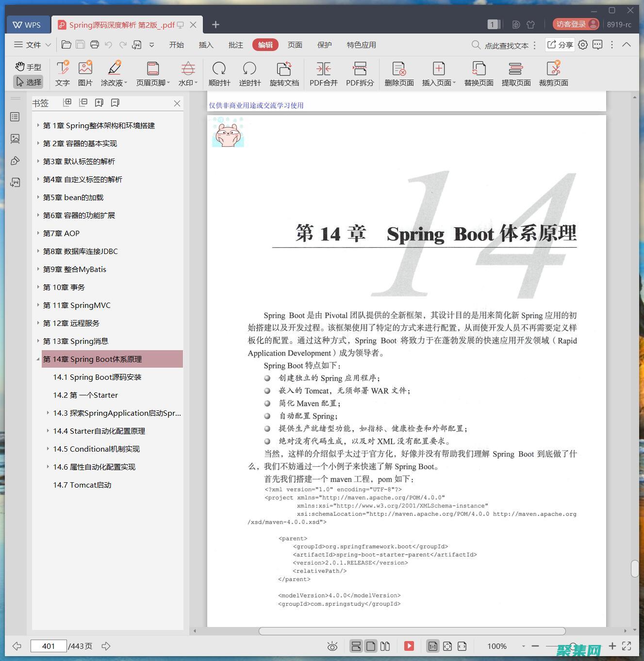Click the 分享 share button

tap(559, 45)
